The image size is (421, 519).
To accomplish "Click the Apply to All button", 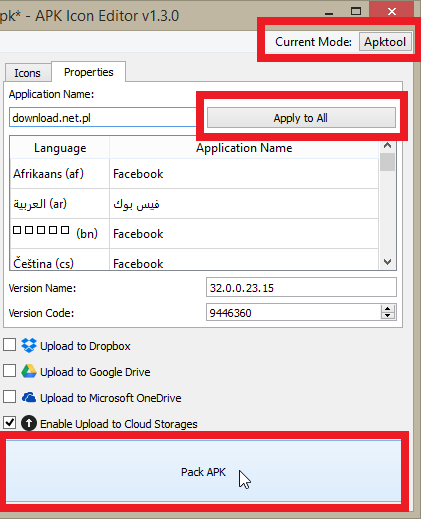I will 301,118.
